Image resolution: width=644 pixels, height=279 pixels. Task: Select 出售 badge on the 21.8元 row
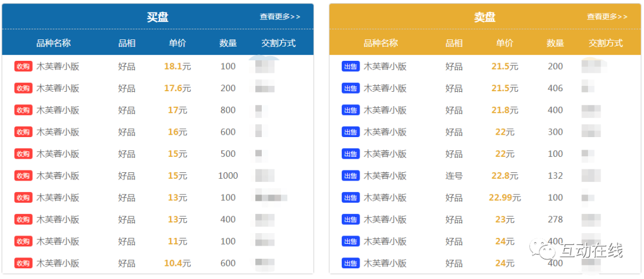tap(351, 110)
